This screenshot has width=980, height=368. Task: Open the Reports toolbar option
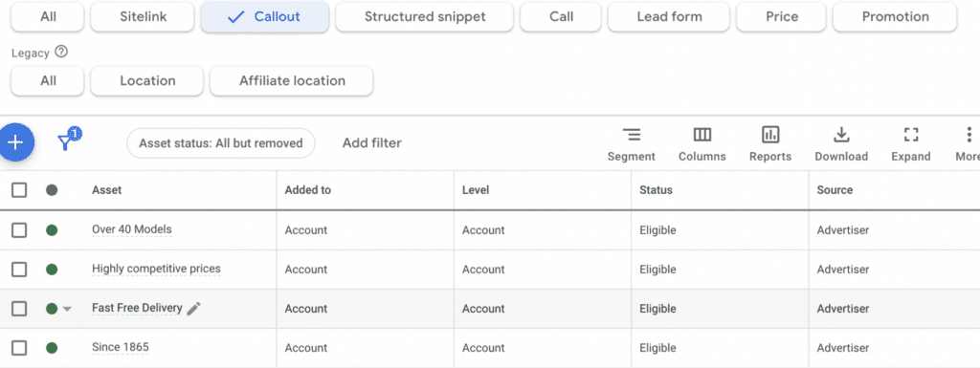pyautogui.click(x=770, y=144)
